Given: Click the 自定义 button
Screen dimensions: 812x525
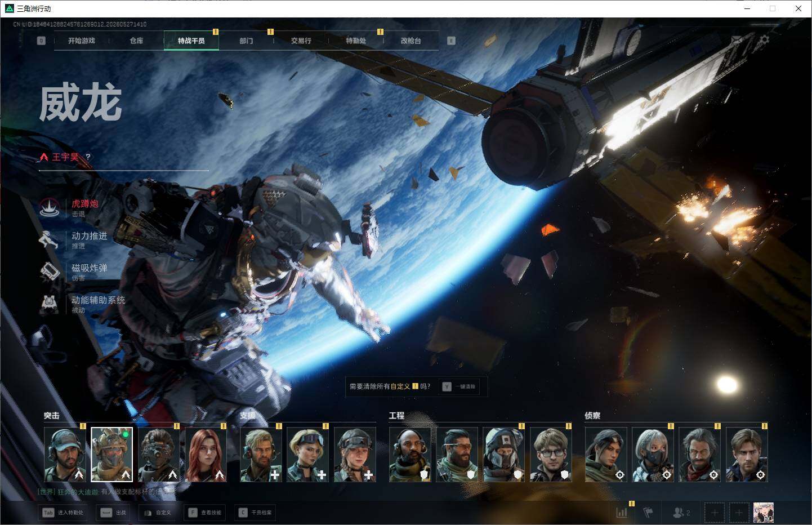Looking at the screenshot, I should 157,513.
